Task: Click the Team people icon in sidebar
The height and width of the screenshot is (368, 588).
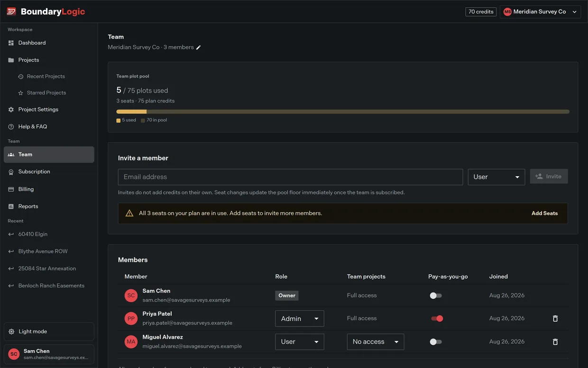Action: point(11,155)
